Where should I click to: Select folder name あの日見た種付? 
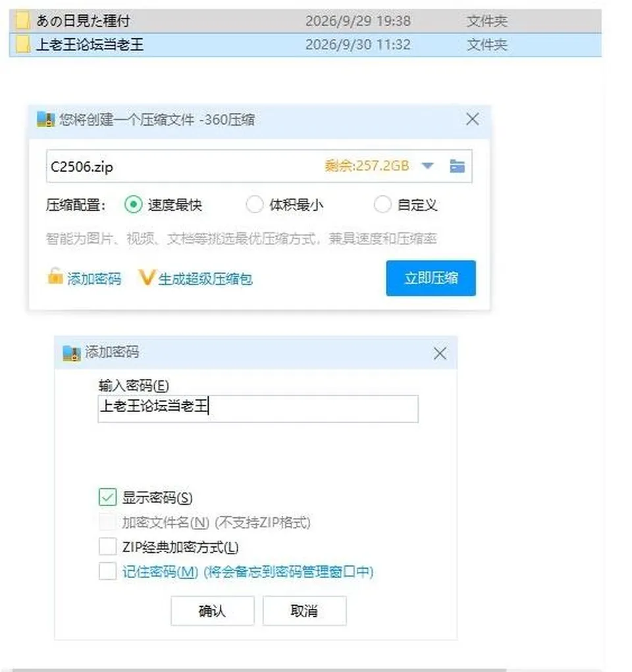[83, 20]
